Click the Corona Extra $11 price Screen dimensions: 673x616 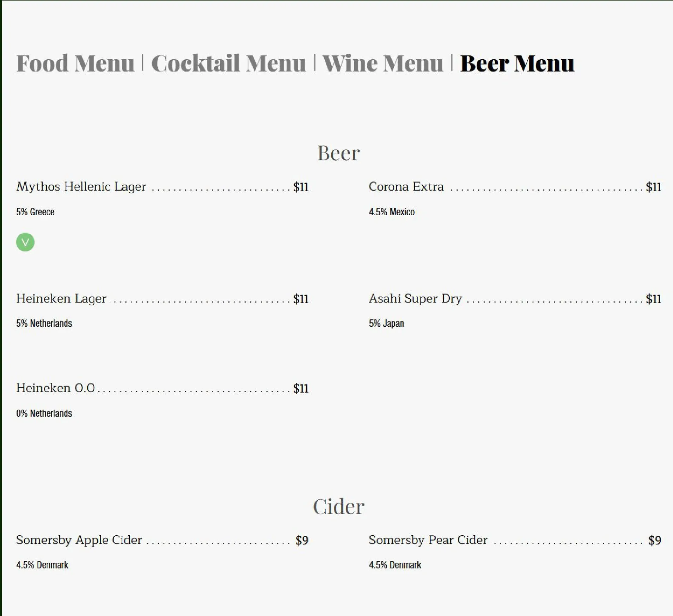[x=653, y=187]
